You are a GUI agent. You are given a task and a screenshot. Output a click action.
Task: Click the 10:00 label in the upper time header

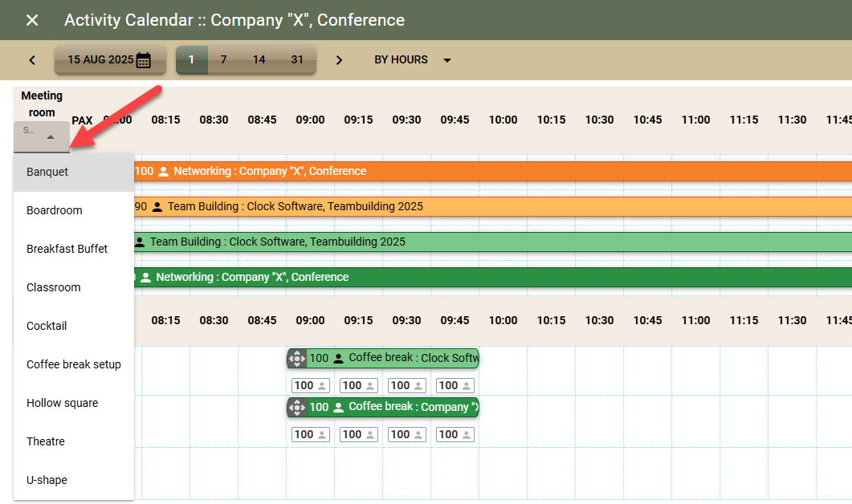[503, 120]
